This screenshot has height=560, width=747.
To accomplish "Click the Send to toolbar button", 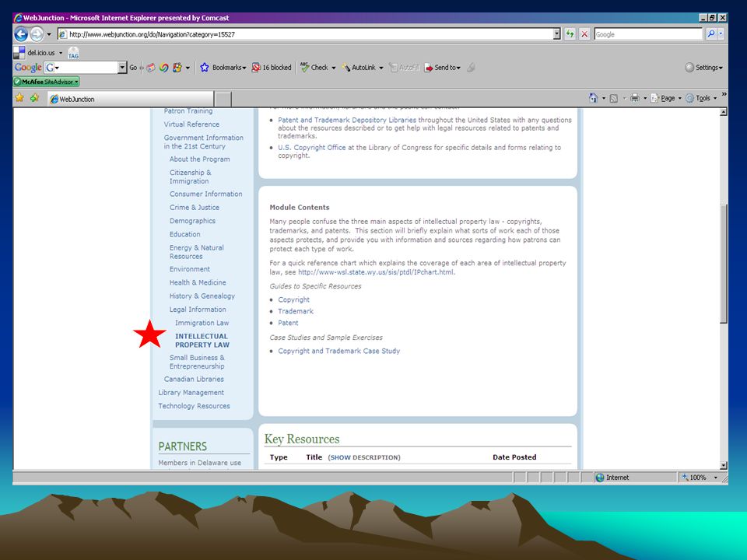I will 443,68.
